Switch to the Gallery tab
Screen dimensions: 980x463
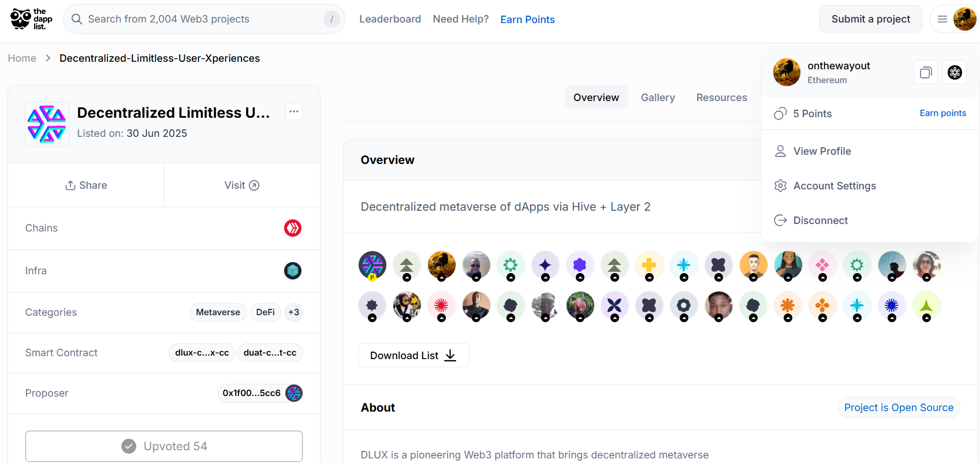(x=658, y=98)
